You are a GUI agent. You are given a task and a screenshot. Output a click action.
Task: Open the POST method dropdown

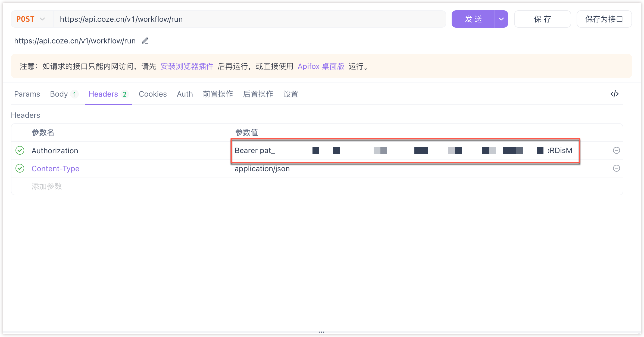(x=31, y=19)
